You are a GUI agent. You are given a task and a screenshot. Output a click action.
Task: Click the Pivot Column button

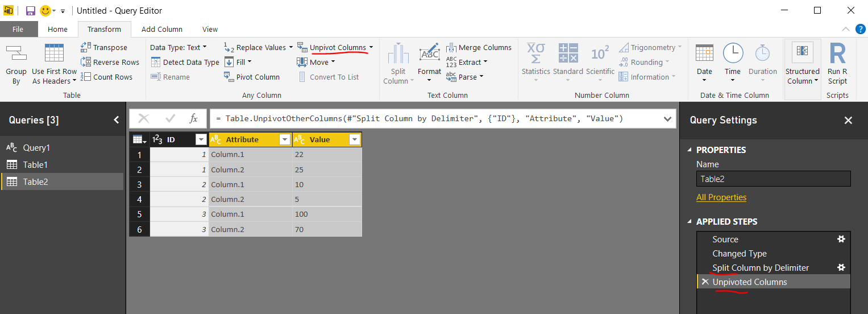(x=251, y=77)
